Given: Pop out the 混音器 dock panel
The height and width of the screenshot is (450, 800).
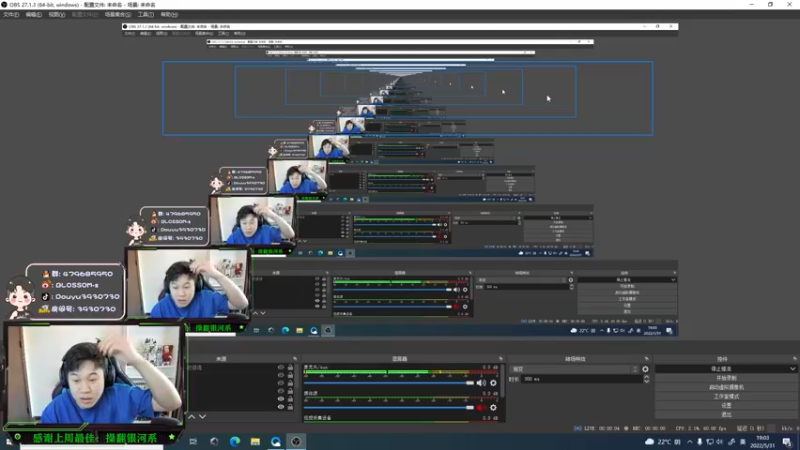Looking at the screenshot, I should coord(501,359).
